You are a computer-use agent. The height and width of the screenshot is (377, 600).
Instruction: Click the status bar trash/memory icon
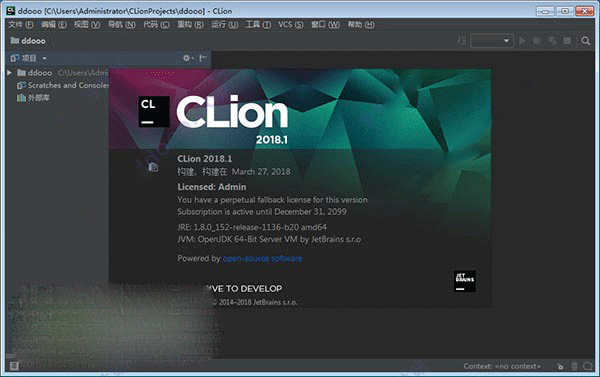coord(574,366)
